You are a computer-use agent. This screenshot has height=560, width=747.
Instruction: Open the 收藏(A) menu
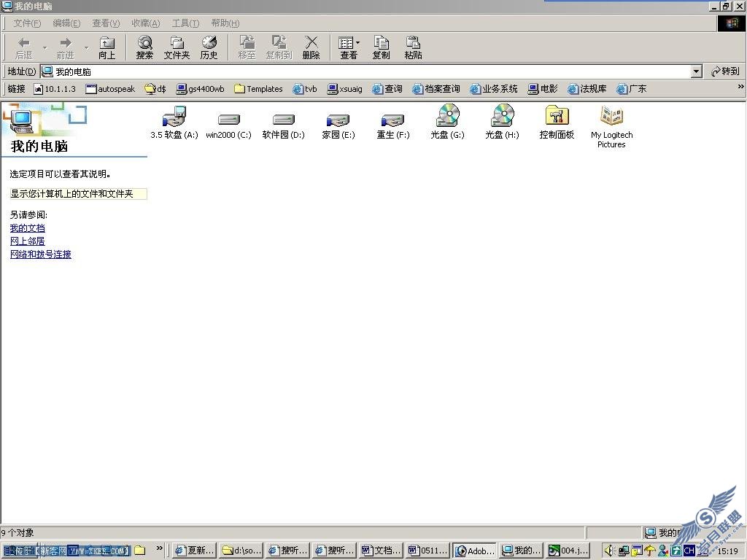click(x=146, y=23)
